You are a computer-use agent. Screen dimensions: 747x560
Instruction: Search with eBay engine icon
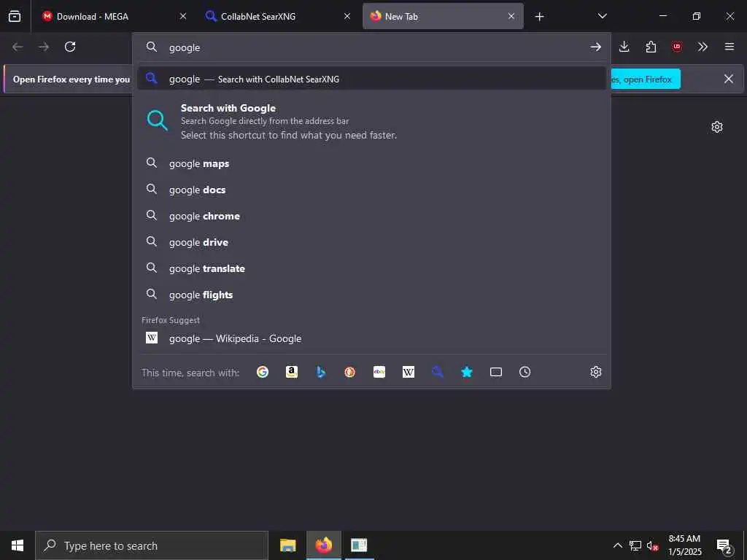pos(379,372)
